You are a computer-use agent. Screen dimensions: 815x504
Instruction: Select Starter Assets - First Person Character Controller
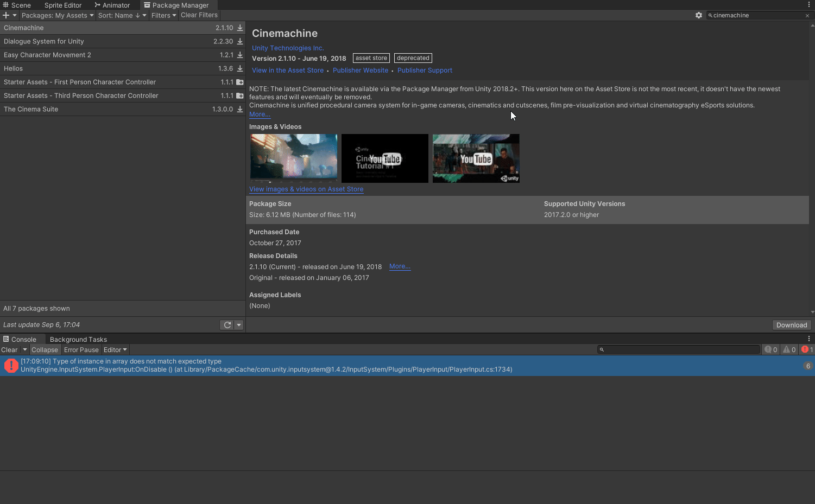(x=123, y=82)
